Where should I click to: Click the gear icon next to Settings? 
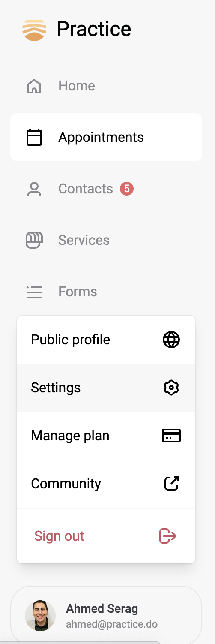[x=171, y=388]
